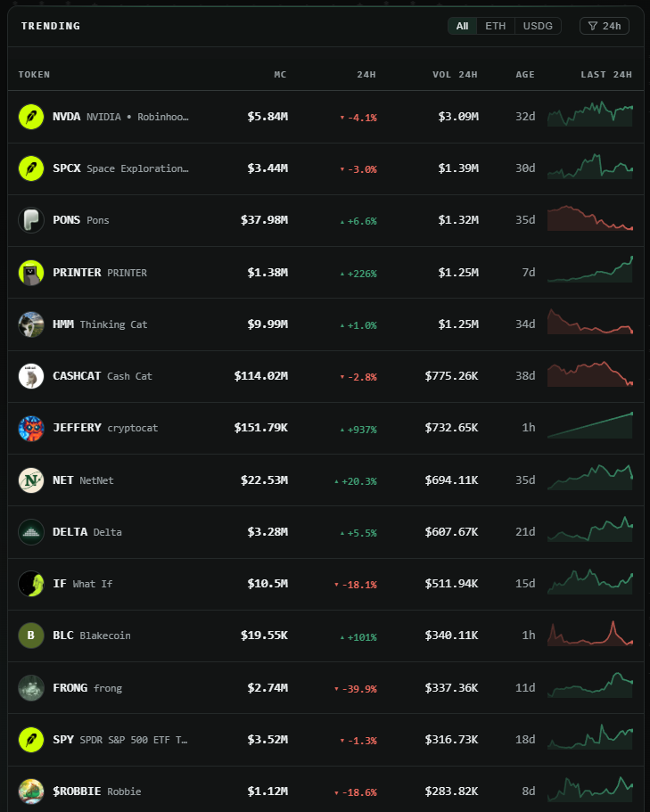Click 'SPDR S&P 500 ETF T…' name
The height and width of the screenshot is (812, 650).
(x=134, y=740)
